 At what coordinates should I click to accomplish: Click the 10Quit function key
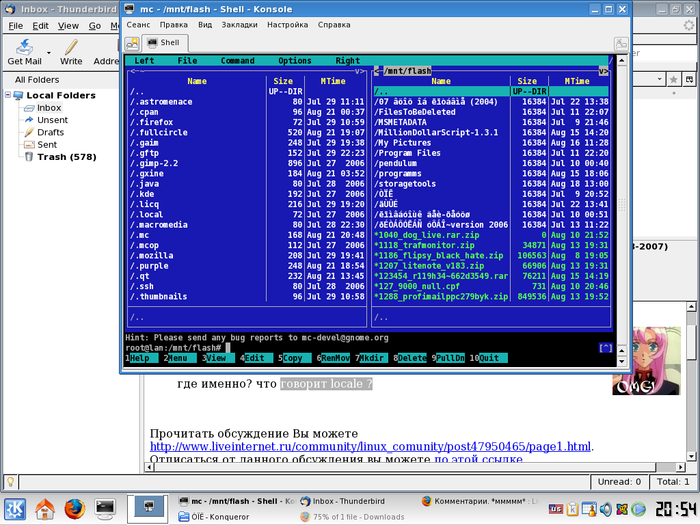pyautogui.click(x=488, y=358)
